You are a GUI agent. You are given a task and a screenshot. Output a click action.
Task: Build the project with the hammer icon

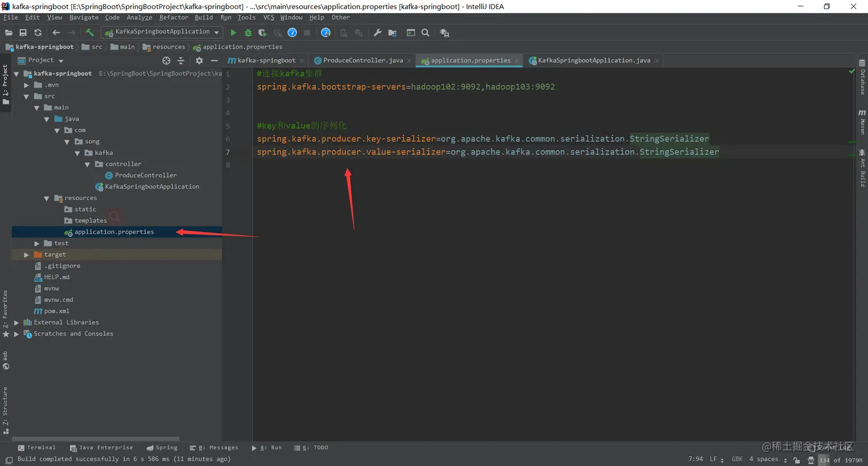90,33
